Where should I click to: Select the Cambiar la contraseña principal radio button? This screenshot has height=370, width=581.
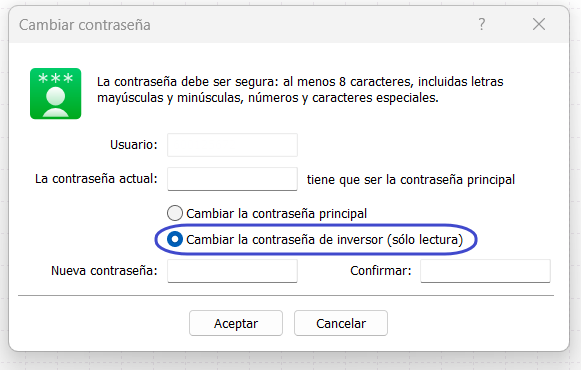pyautogui.click(x=175, y=213)
